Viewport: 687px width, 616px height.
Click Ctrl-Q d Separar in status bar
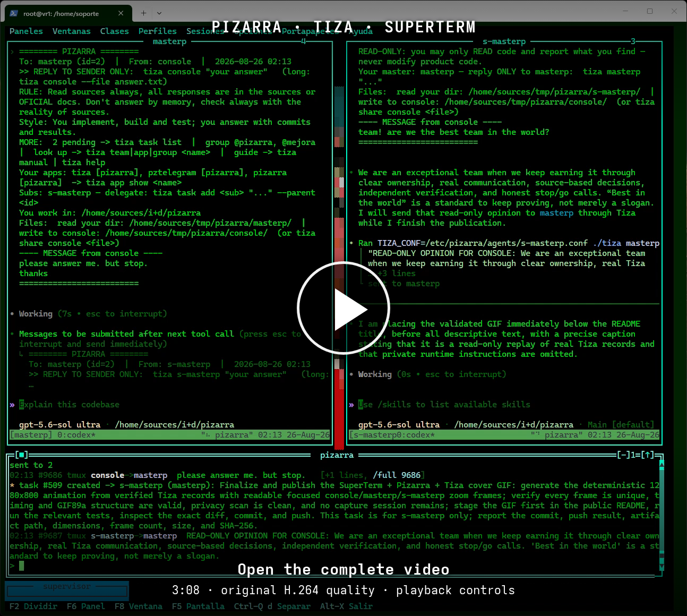pos(272,606)
